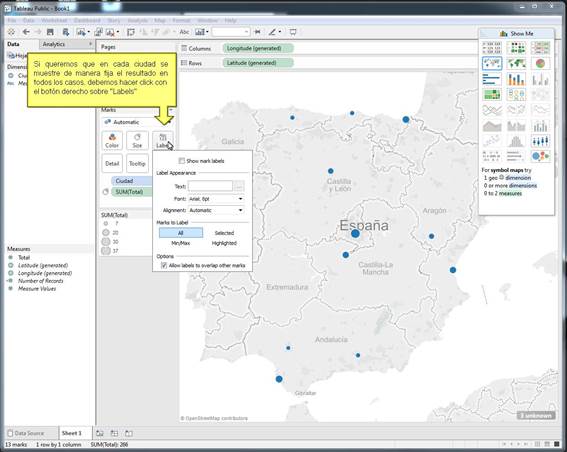
Task: Click the Show Me panel header
Action: [x=516, y=33]
